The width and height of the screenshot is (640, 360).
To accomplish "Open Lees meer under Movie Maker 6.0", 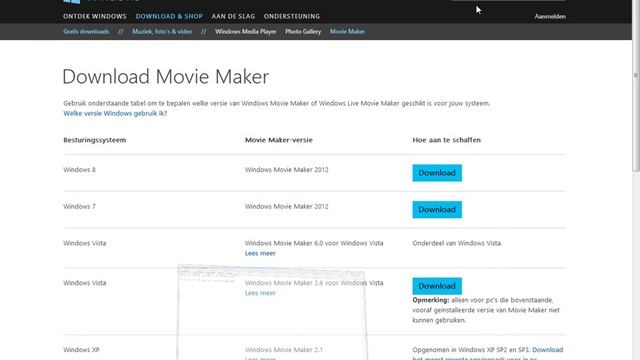I will coord(260,253).
